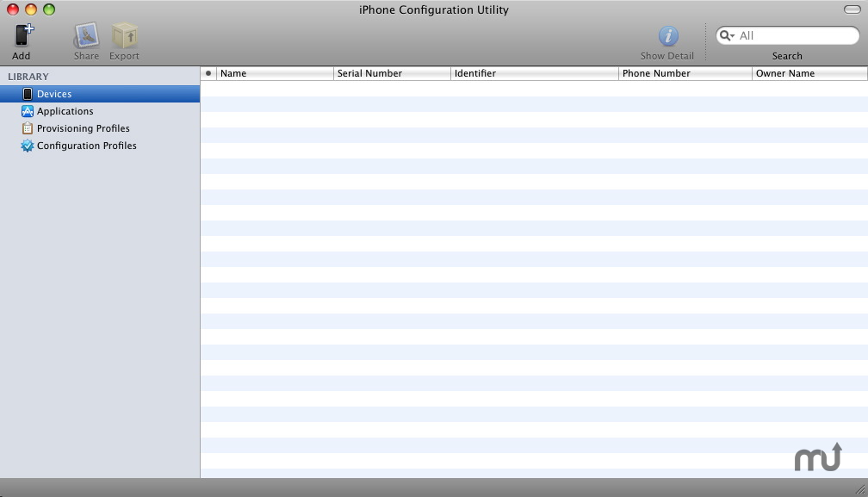Sort by the Name column header
The width and height of the screenshot is (868, 497).
tap(276, 73)
